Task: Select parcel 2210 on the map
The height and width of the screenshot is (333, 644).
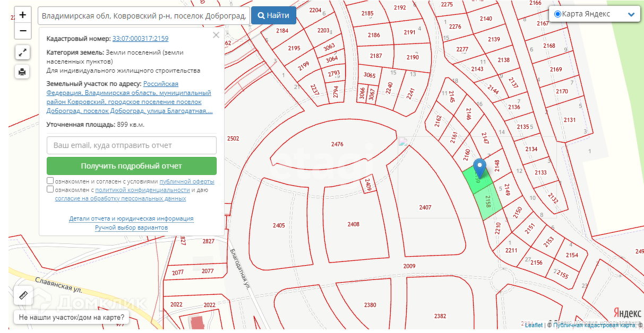Action: [497, 228]
